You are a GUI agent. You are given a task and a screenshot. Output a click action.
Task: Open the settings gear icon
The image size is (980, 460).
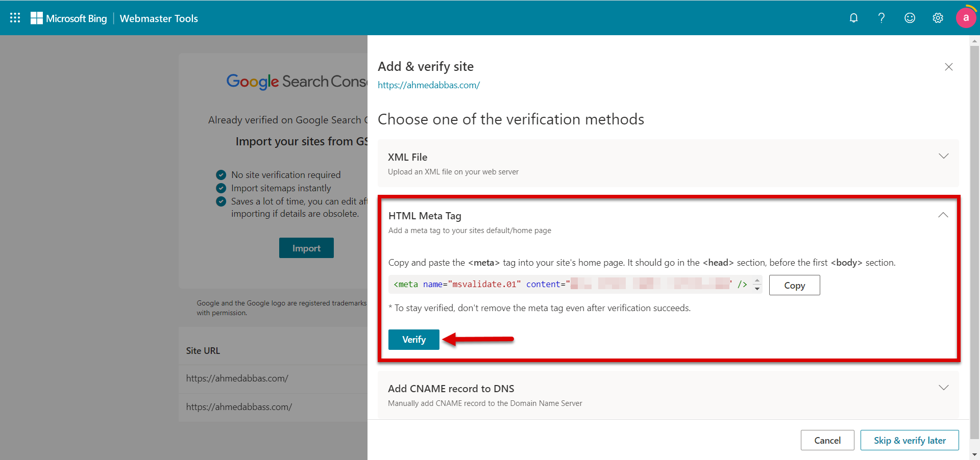point(938,18)
